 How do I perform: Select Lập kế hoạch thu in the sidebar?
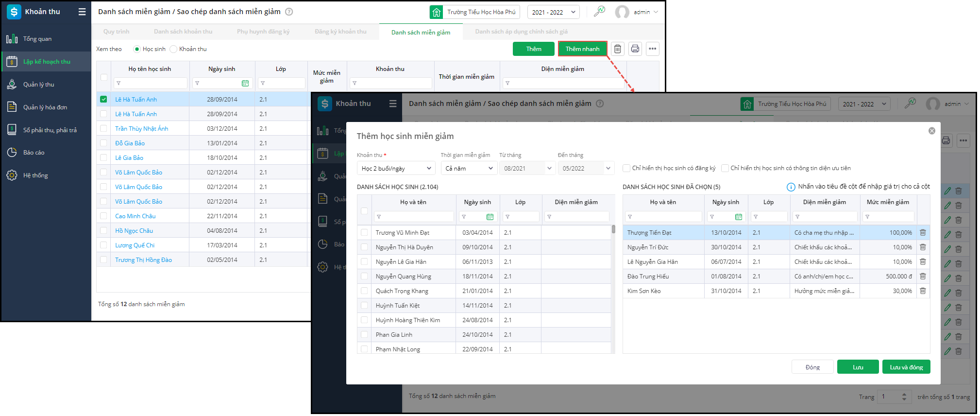click(47, 62)
